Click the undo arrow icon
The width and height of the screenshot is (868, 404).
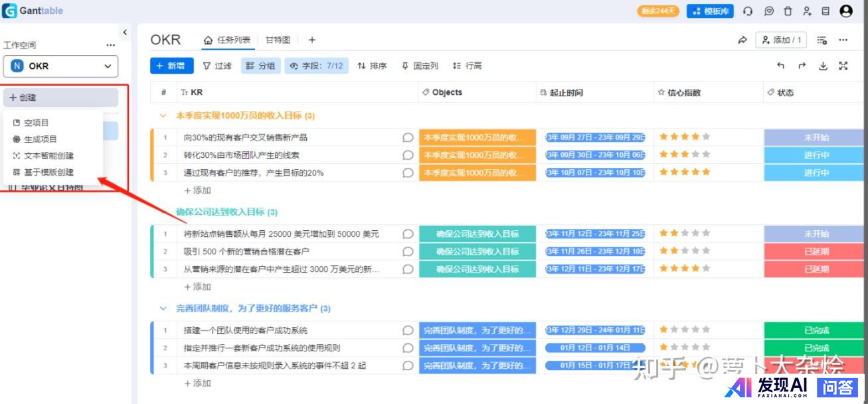(x=781, y=66)
